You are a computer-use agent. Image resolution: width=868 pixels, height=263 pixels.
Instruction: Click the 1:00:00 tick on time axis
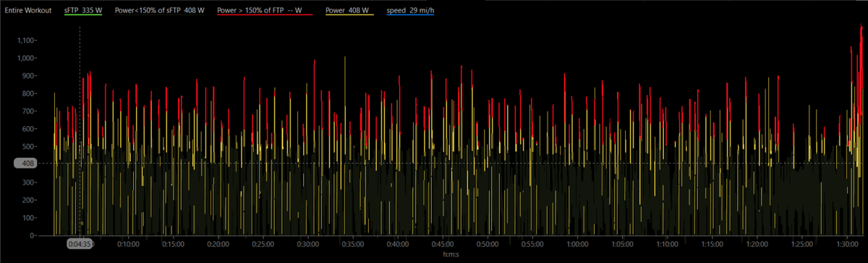[578, 244]
